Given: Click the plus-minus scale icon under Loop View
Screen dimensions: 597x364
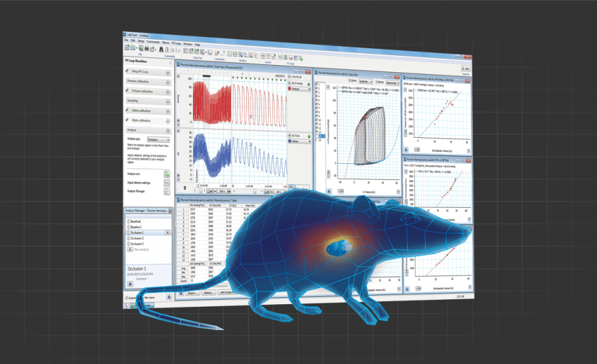Looking at the screenshot, I should [340, 191].
